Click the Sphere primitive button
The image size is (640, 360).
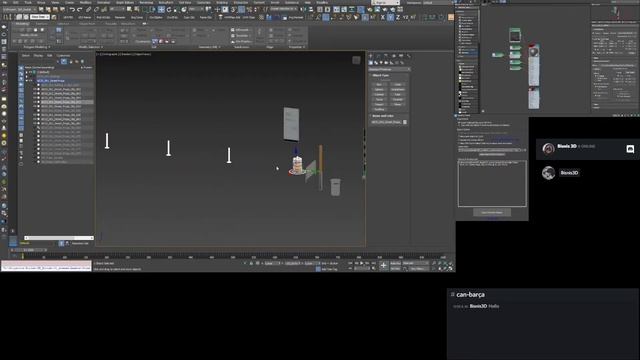click(x=379, y=89)
